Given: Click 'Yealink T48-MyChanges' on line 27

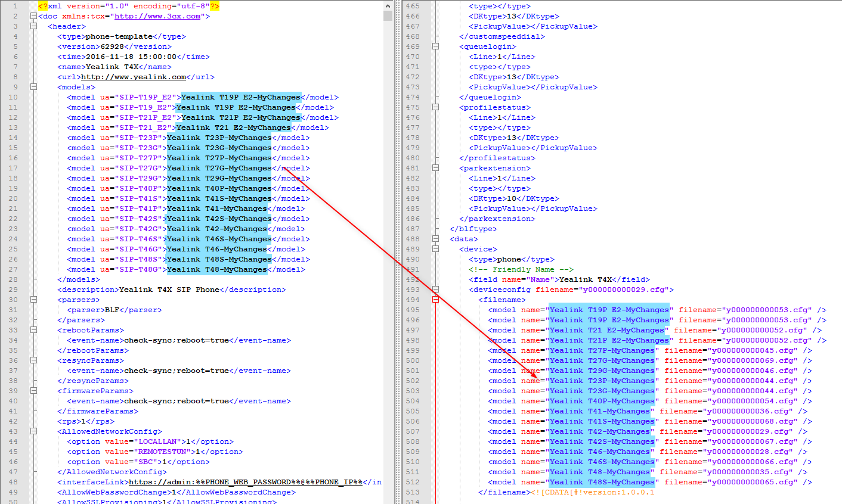Looking at the screenshot, I should tap(217, 269).
